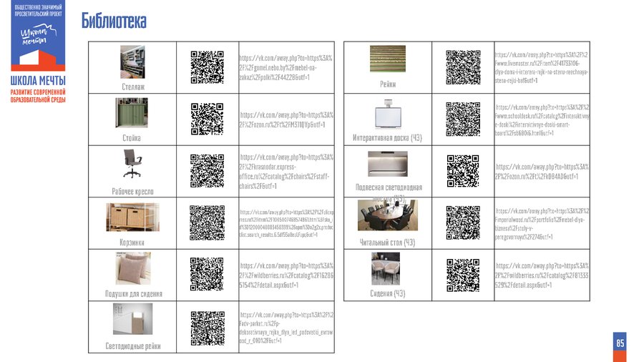The width and height of the screenshot is (644, 362).
Task: Click the ШКОЛА МЕЧТЫ heading under logo
Action: (x=38, y=80)
